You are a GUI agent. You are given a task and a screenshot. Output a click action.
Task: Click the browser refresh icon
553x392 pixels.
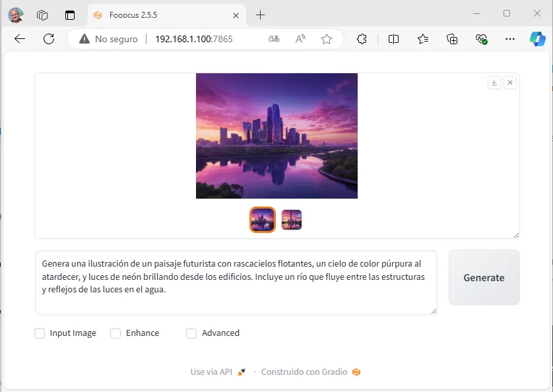click(49, 39)
